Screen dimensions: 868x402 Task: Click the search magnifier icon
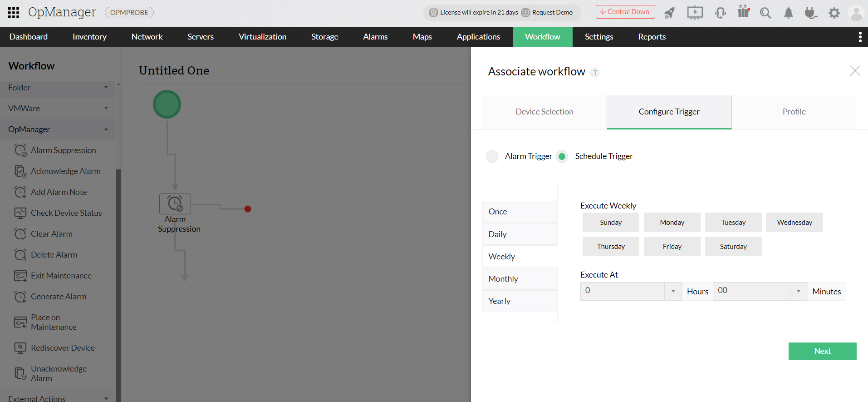(x=765, y=13)
